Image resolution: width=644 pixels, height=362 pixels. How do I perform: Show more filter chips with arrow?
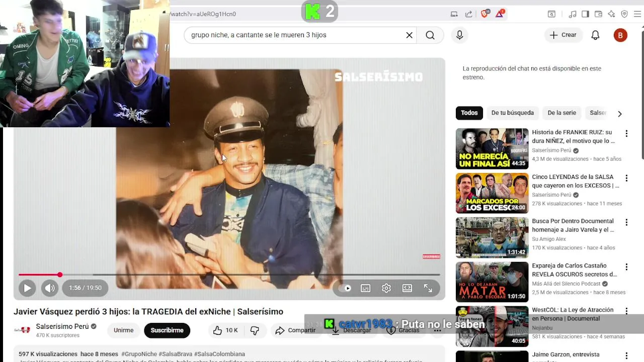coord(620,114)
